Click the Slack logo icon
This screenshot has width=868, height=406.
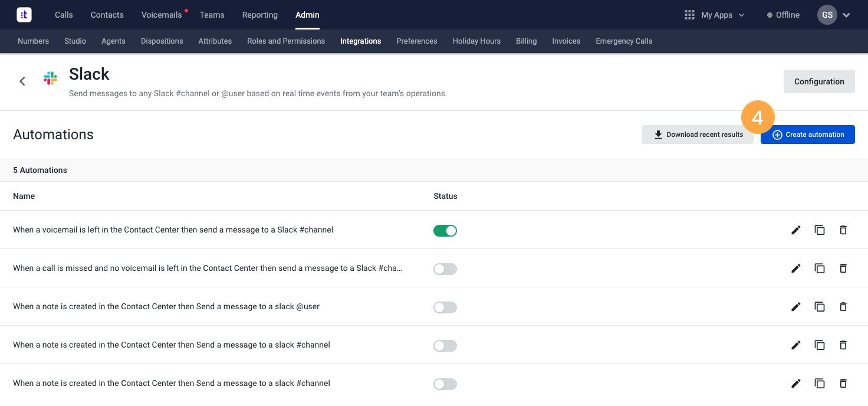coord(51,78)
